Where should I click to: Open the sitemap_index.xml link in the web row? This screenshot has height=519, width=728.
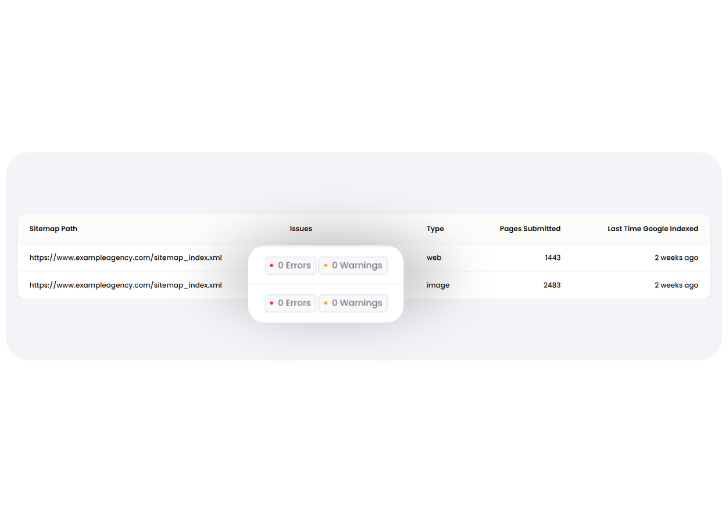pos(125,258)
